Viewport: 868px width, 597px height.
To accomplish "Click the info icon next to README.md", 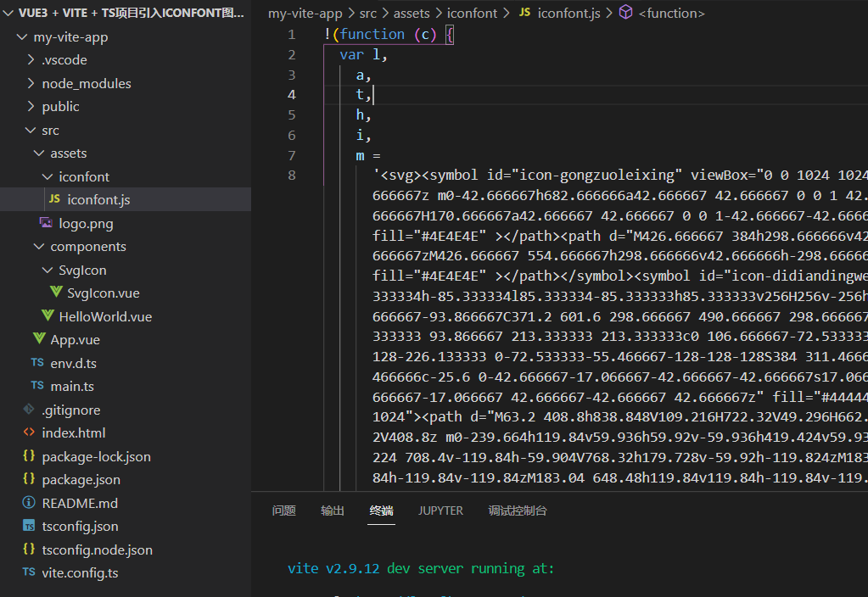I will [29, 503].
